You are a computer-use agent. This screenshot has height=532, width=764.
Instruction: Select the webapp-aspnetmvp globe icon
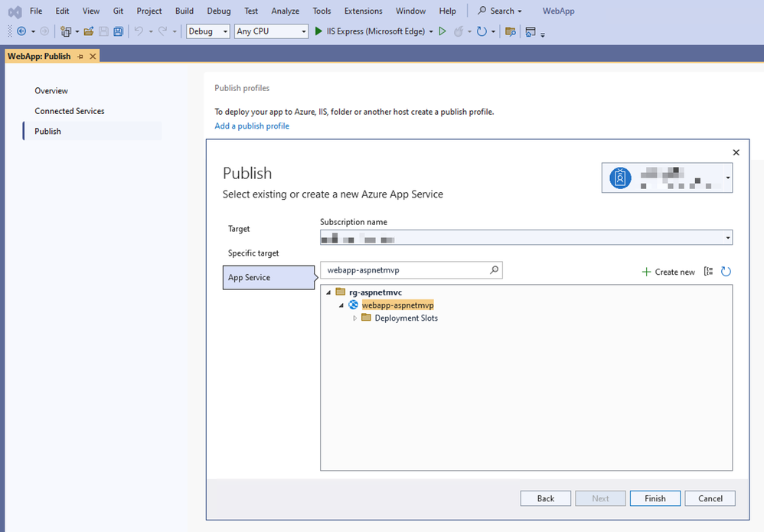click(353, 305)
